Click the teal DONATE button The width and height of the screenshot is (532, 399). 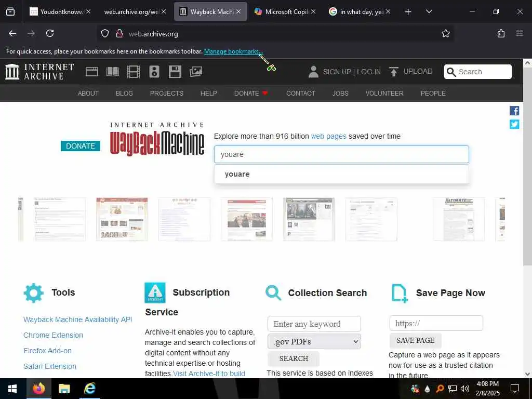81,146
